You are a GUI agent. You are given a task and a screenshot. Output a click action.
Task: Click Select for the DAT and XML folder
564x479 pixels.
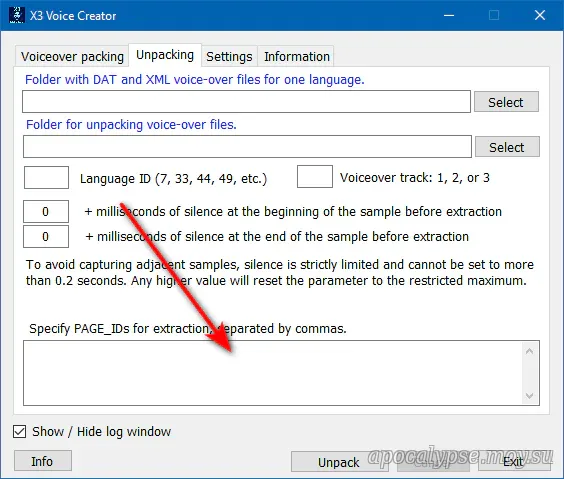click(506, 102)
